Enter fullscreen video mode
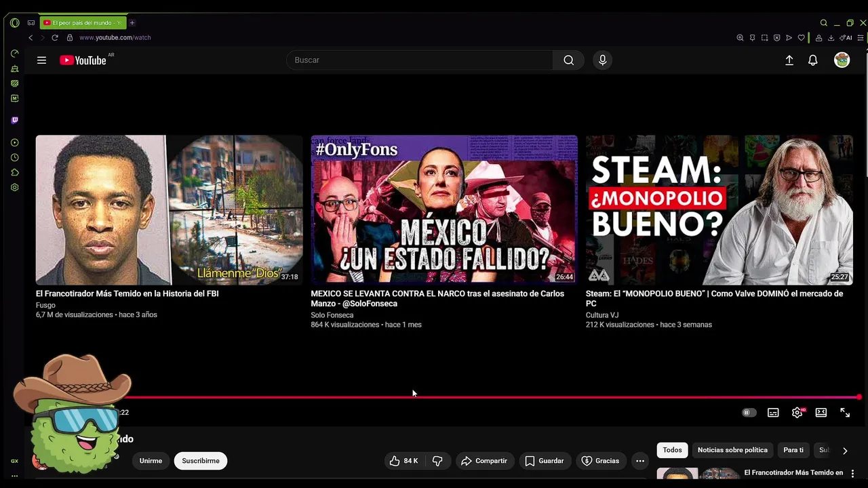The width and height of the screenshot is (868, 488). 845,413
